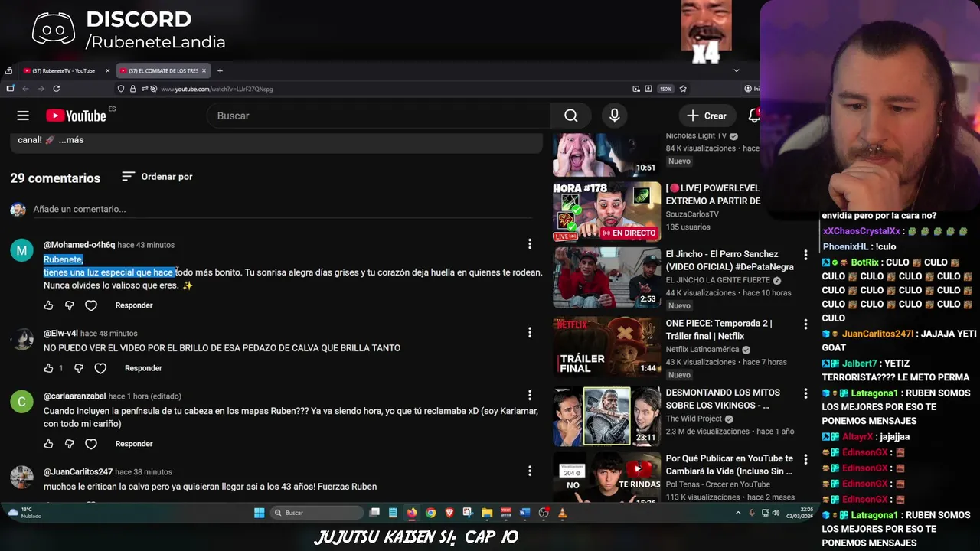
Task: Heart the Elw-v4l comment
Action: (100, 368)
